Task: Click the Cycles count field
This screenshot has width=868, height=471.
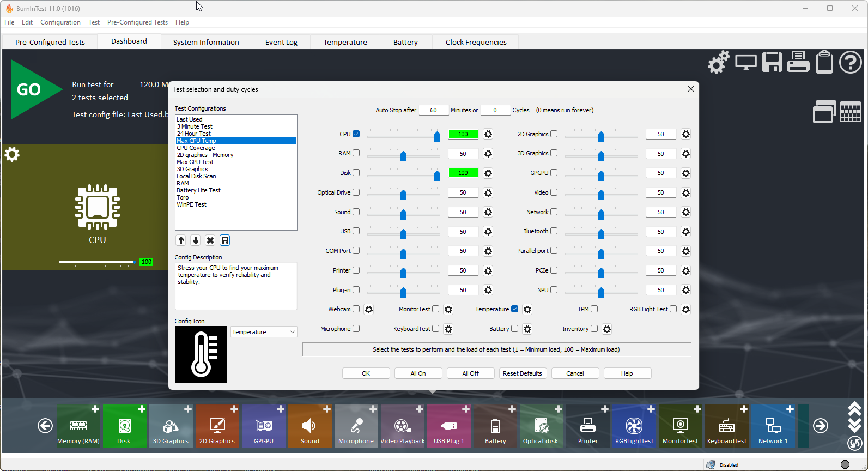Action: coord(495,110)
